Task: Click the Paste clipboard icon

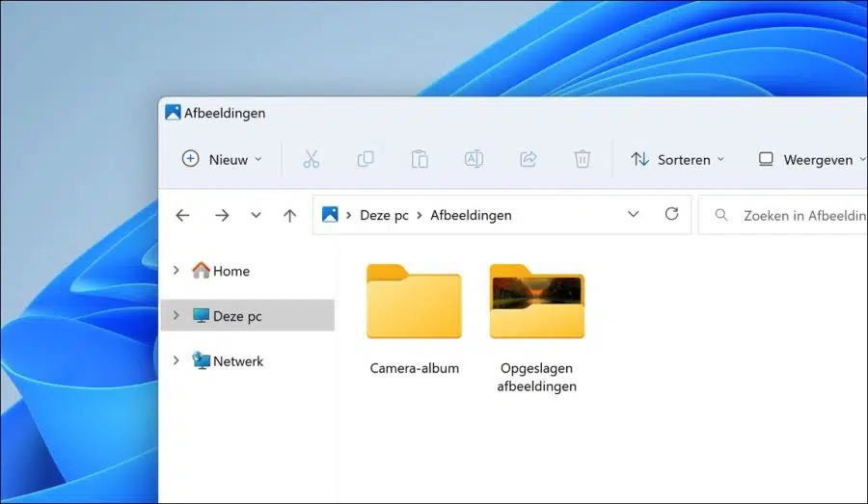Action: click(420, 159)
